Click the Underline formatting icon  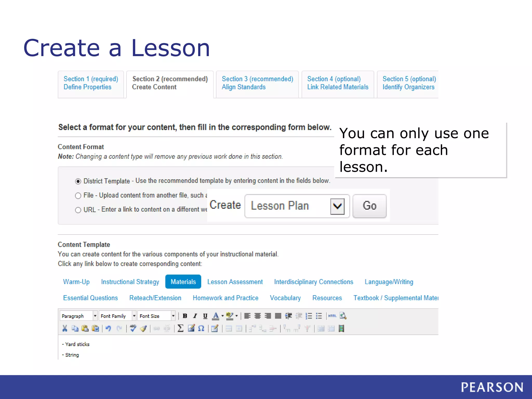205,316
